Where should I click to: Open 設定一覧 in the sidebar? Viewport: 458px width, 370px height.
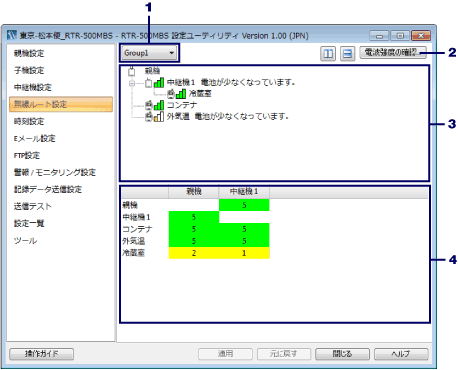click(29, 223)
